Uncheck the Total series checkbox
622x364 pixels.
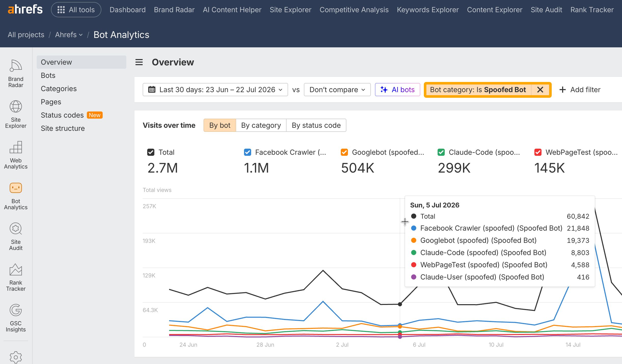(x=151, y=152)
